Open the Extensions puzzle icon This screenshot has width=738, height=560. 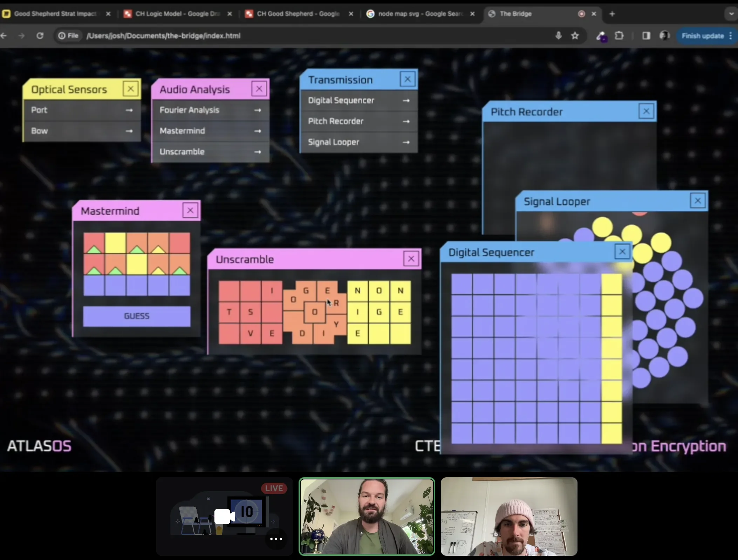pyautogui.click(x=619, y=36)
